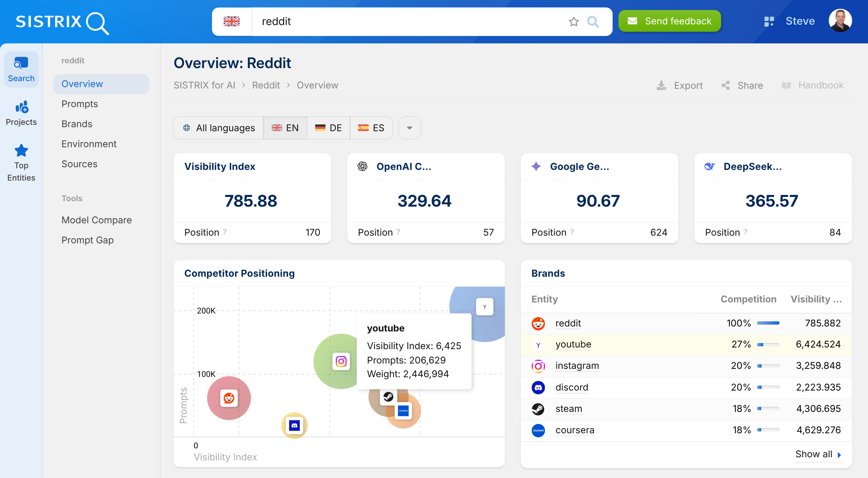Click the Send feedback button
Screen dimensions: 868x478
point(670,21)
